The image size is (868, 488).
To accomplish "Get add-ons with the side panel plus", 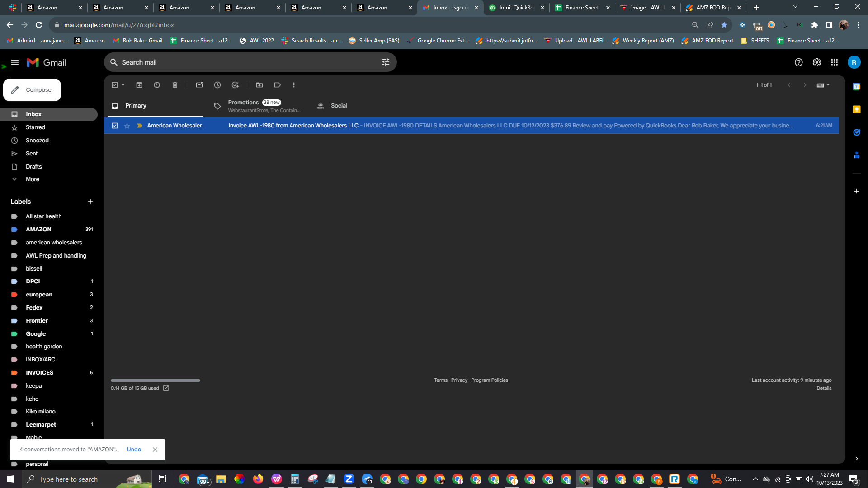I will pos(857,191).
